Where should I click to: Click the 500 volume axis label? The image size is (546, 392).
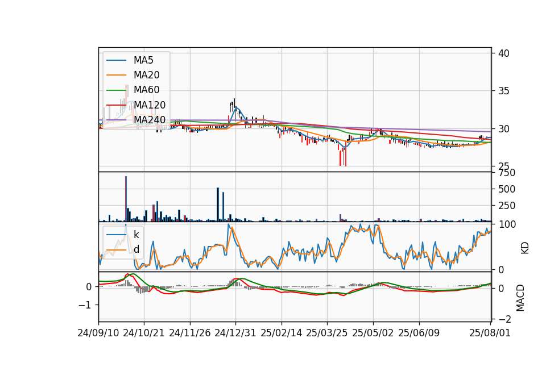[x=507, y=189]
